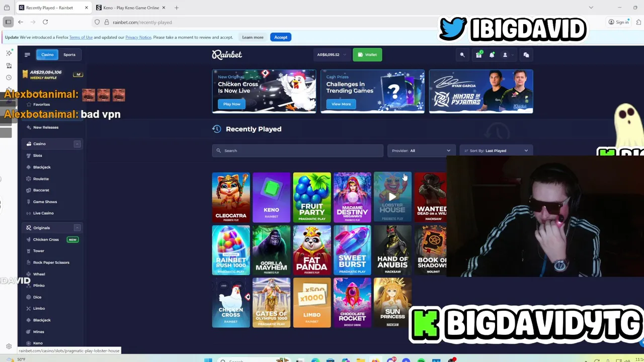Click Learn more on the update notice

pyautogui.click(x=253, y=37)
